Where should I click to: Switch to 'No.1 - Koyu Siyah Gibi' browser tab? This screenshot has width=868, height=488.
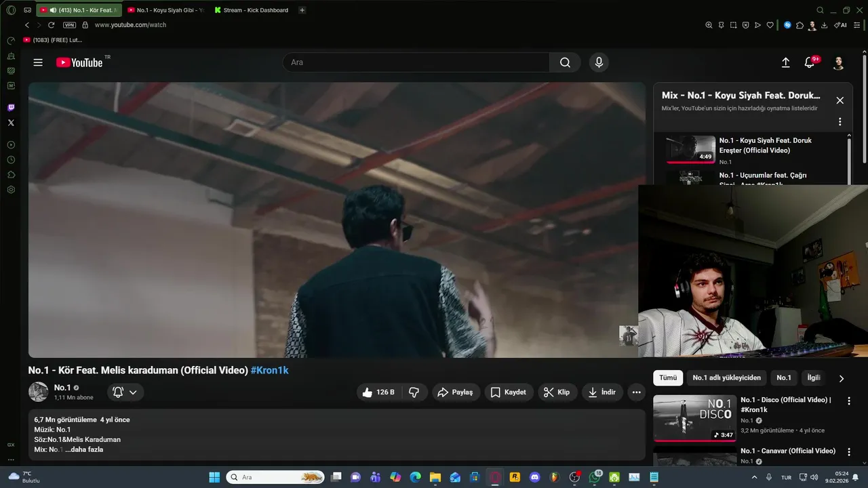pyautogui.click(x=165, y=10)
